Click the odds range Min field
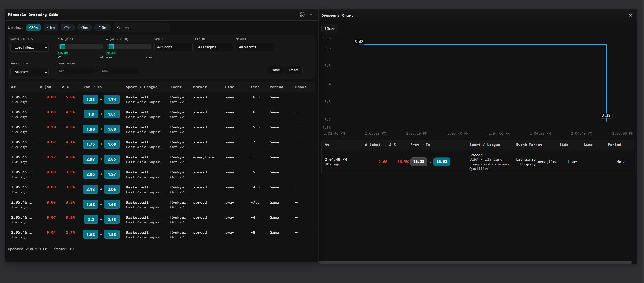The image size is (644, 283). [76, 71]
